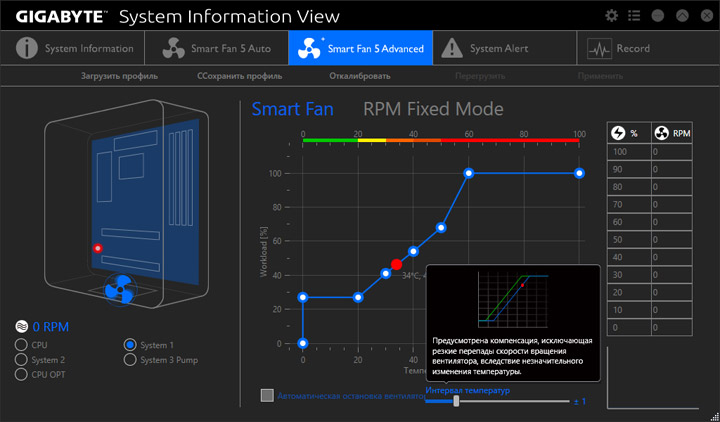Click the ± 1 interval value
Viewport: 720px width, 422px height.
pyautogui.click(x=580, y=401)
